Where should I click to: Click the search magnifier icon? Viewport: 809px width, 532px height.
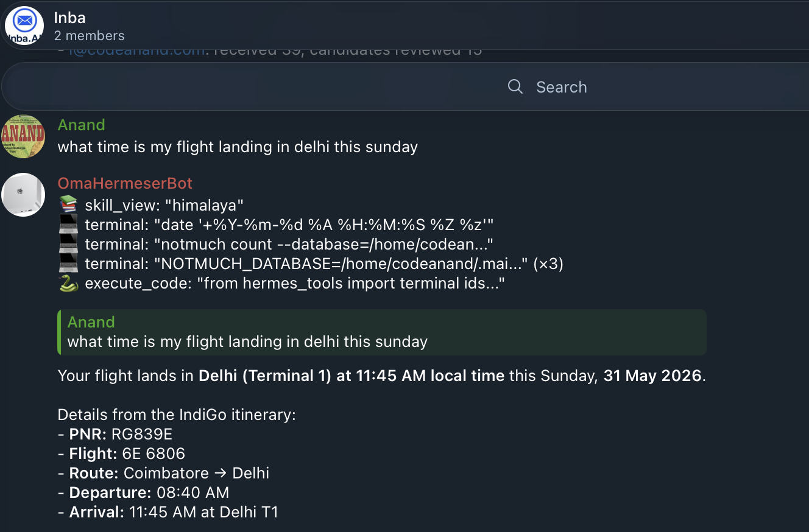pos(515,86)
